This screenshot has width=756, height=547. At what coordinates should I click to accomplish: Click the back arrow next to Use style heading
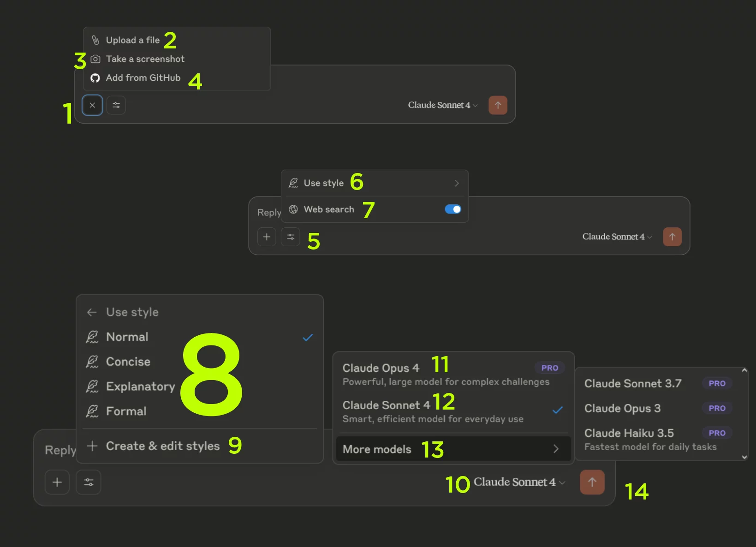[92, 312]
